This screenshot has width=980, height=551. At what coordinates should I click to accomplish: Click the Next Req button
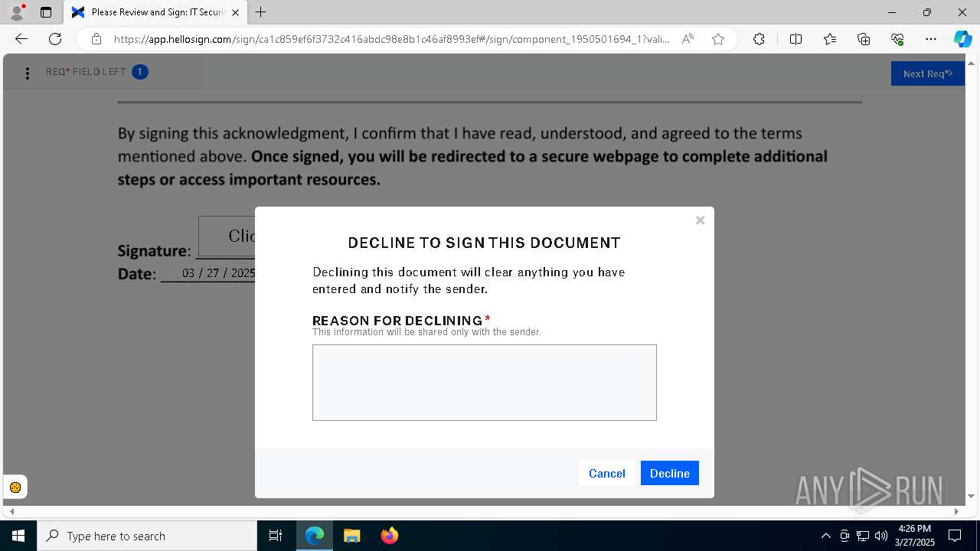click(x=927, y=73)
